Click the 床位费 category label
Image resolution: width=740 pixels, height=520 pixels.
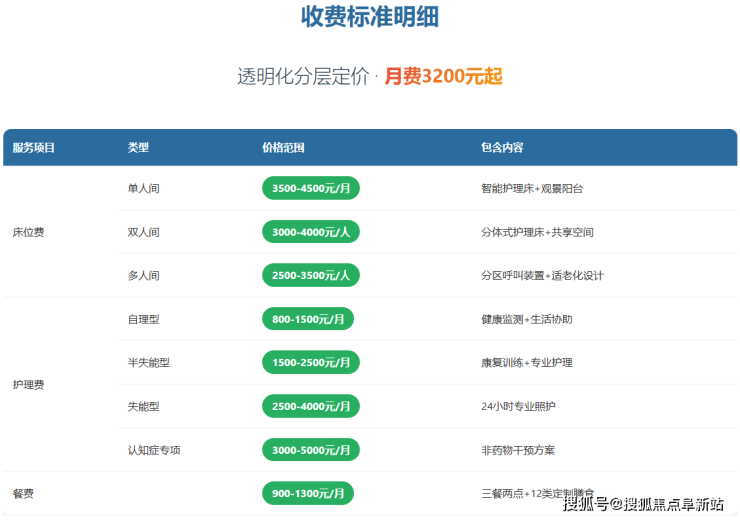28,232
